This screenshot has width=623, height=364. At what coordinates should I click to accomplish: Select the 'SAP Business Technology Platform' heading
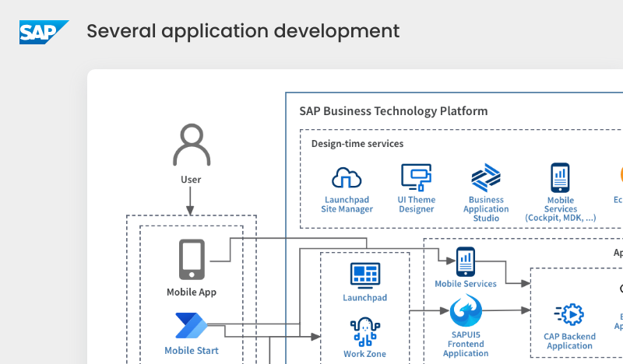coord(393,111)
